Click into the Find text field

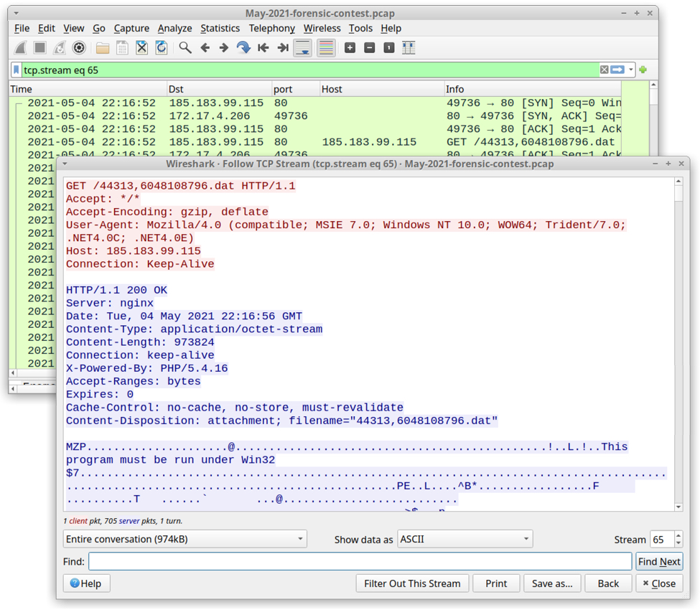tap(360, 561)
